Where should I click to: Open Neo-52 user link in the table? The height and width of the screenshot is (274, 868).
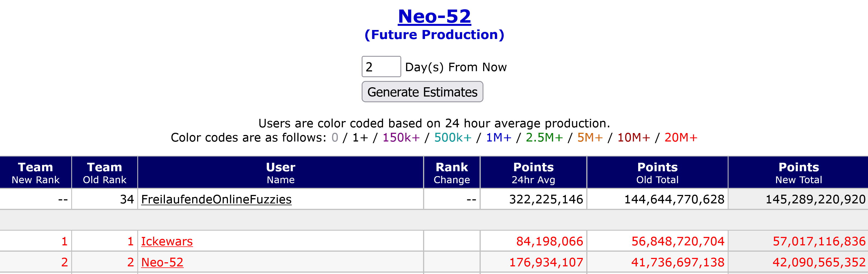point(162,262)
